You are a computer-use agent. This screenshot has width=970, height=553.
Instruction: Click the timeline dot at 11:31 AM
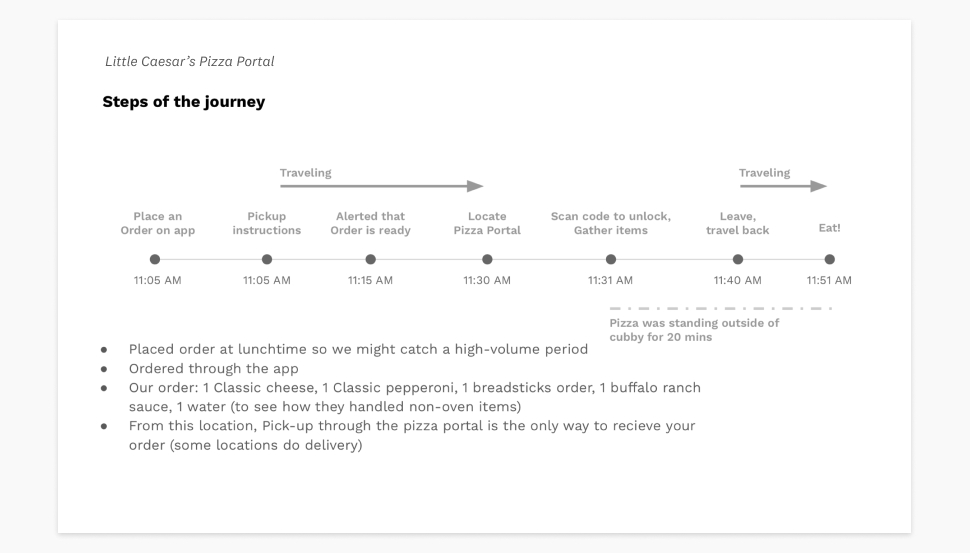[611, 259]
